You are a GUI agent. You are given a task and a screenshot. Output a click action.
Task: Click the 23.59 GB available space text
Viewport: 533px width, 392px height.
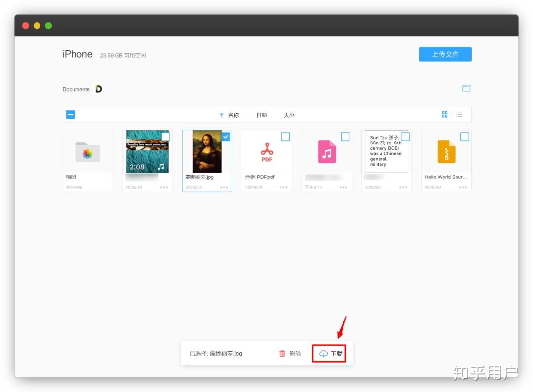point(123,55)
